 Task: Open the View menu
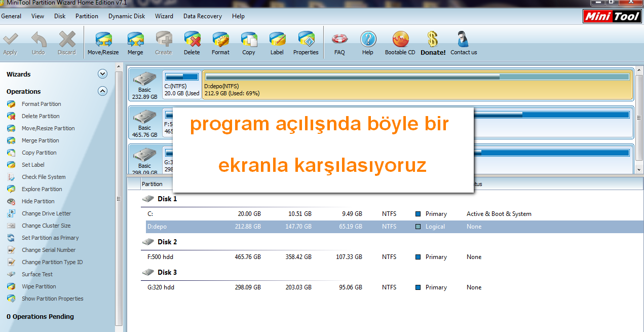click(37, 16)
